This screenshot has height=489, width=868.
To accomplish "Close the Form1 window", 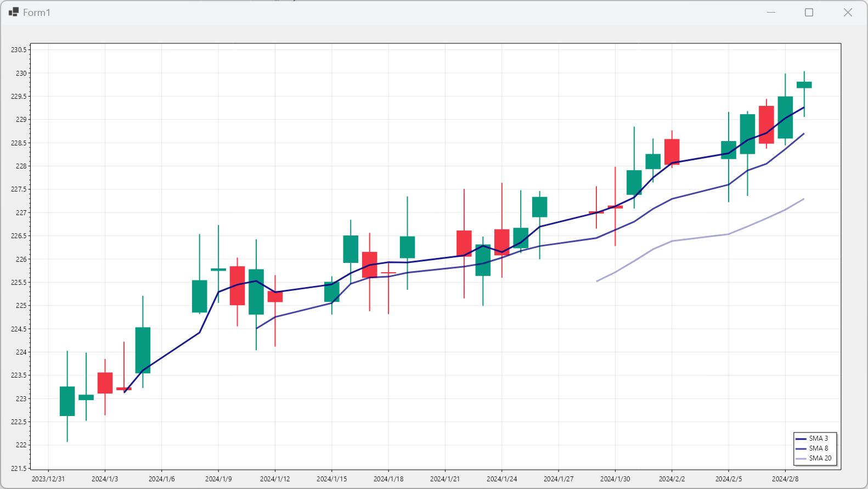I will tap(847, 13).
